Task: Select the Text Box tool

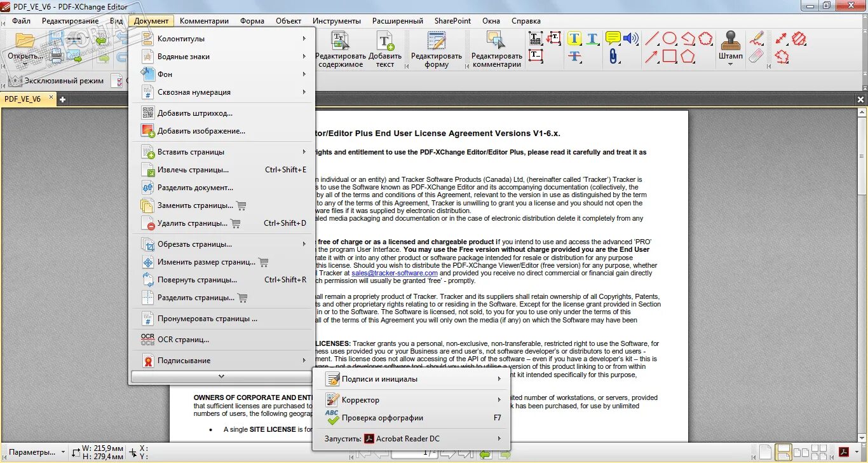Action: tap(535, 56)
